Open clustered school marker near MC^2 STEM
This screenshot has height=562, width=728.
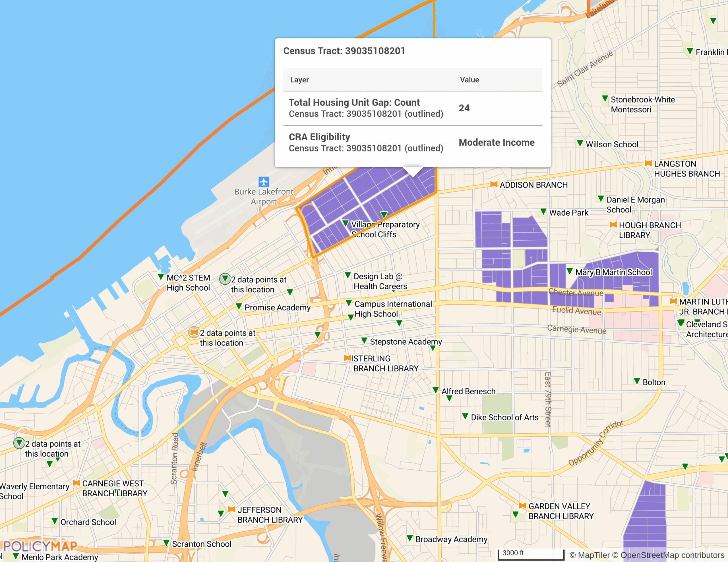click(225, 278)
